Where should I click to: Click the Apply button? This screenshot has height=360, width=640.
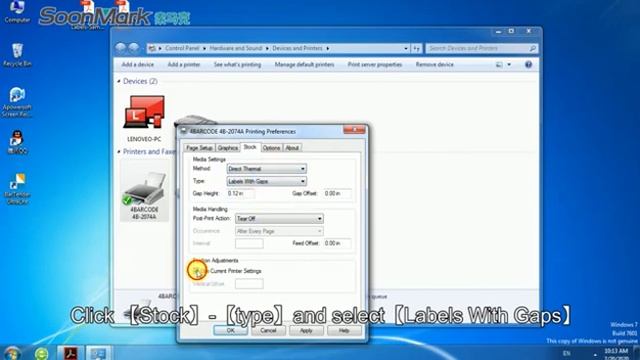(x=306, y=331)
